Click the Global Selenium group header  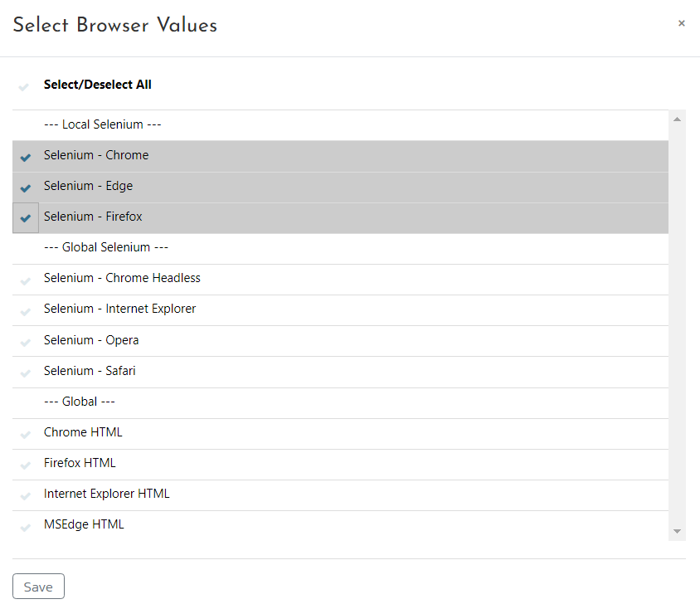104,247
